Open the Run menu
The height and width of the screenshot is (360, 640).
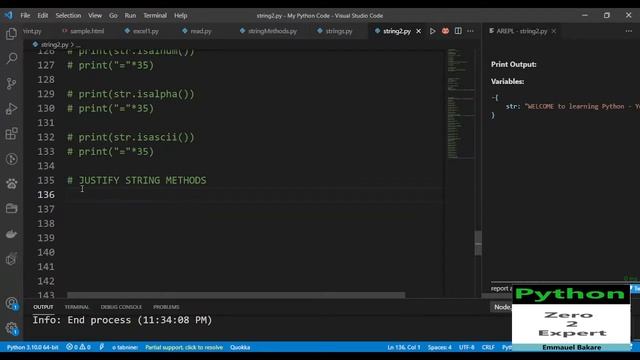click(130, 16)
